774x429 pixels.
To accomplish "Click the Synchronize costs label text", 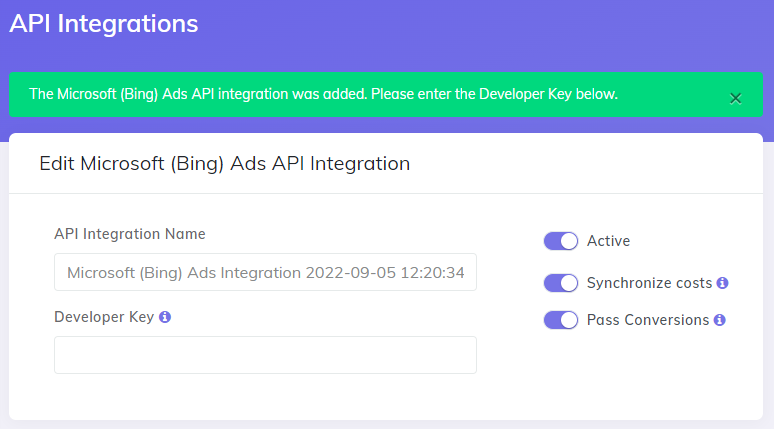I will coord(649,283).
